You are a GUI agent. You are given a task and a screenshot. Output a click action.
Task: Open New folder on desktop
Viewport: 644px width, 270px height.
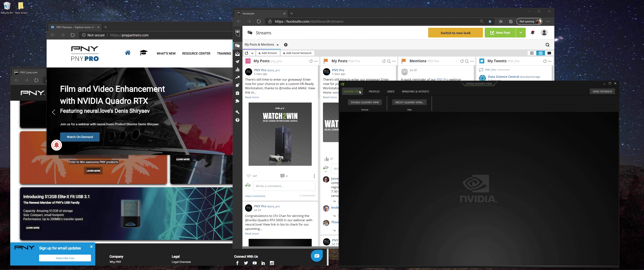pos(21,8)
